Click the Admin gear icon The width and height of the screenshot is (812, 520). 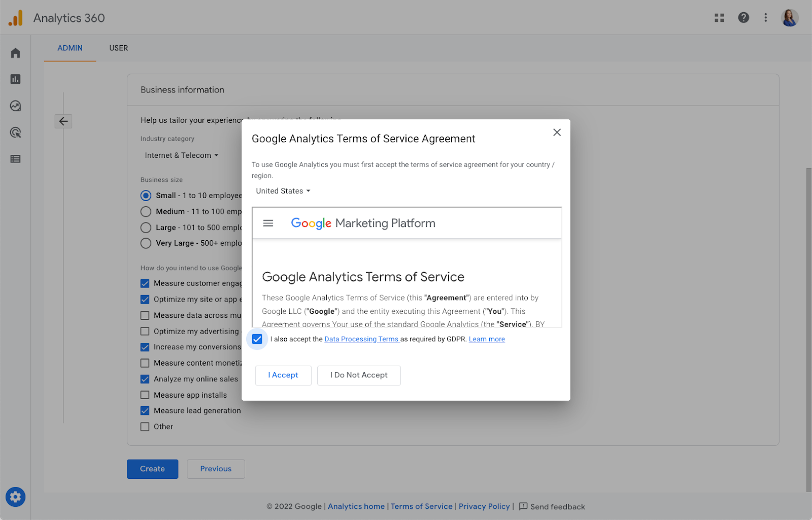pos(16,497)
